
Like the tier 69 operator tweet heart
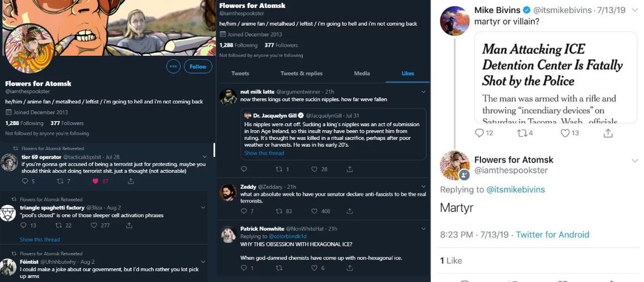tap(95, 181)
